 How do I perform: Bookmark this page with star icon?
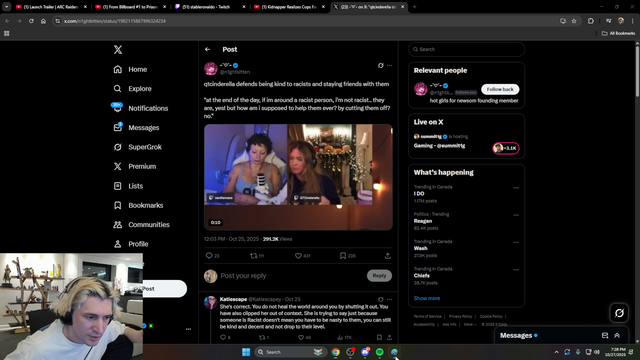(574, 21)
